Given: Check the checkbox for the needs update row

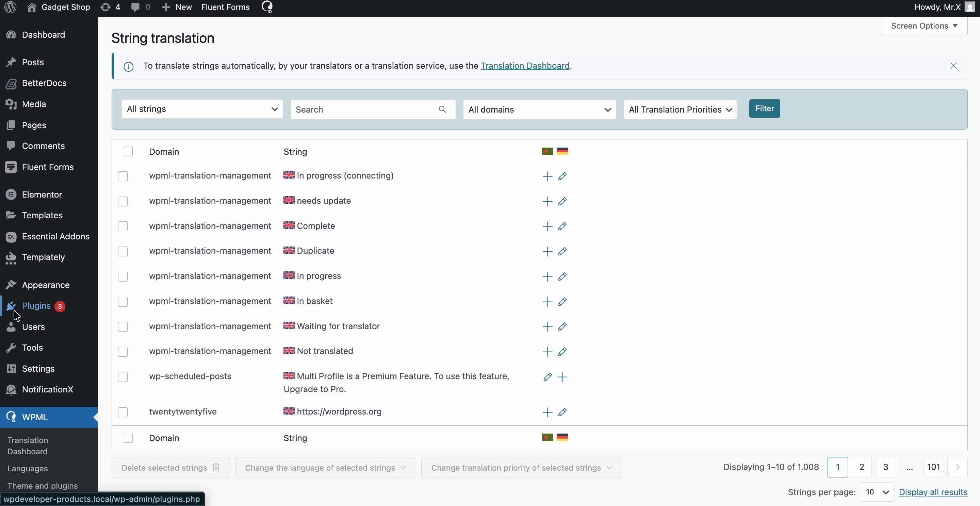Looking at the screenshot, I should tap(122, 201).
